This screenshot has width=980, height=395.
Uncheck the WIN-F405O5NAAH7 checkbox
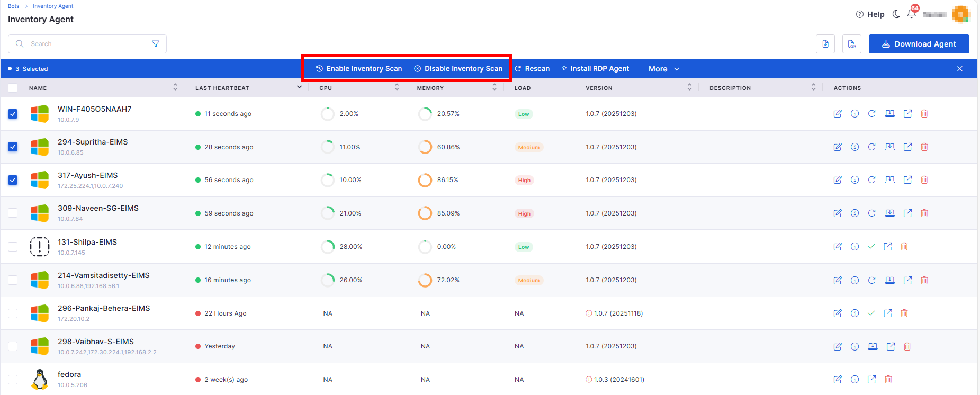pyautogui.click(x=13, y=114)
